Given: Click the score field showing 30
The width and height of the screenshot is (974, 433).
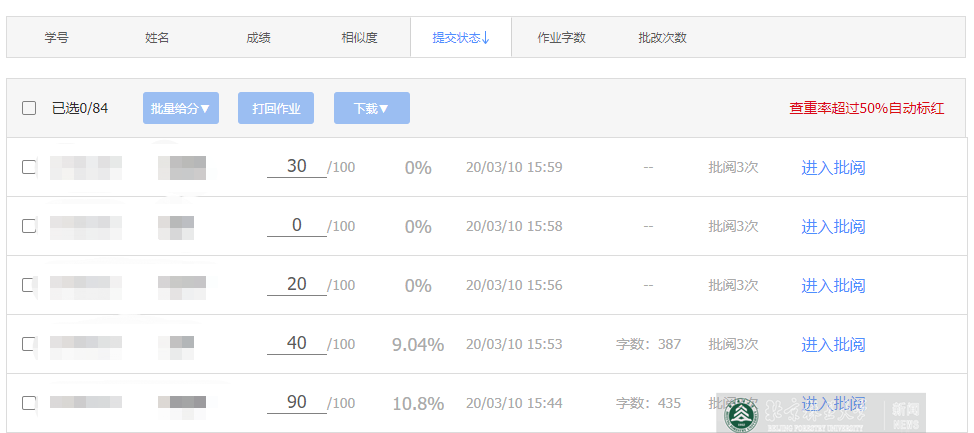Looking at the screenshot, I should tap(296, 167).
